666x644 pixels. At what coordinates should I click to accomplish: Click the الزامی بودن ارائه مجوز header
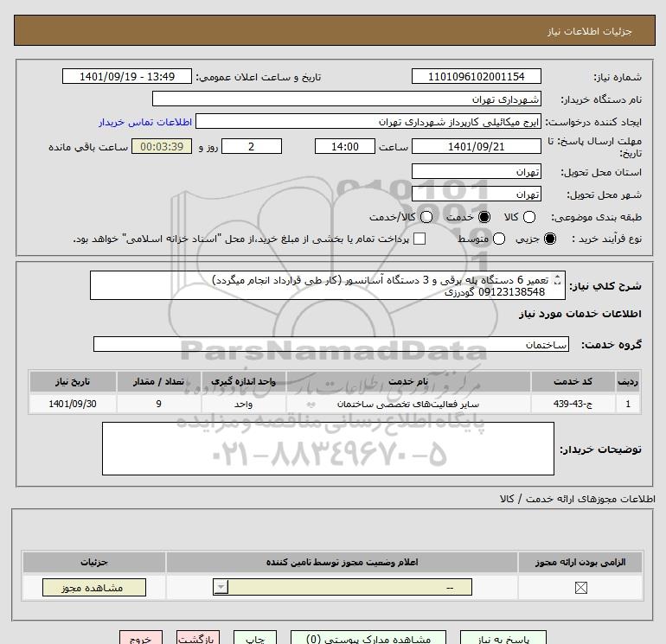tap(580, 562)
